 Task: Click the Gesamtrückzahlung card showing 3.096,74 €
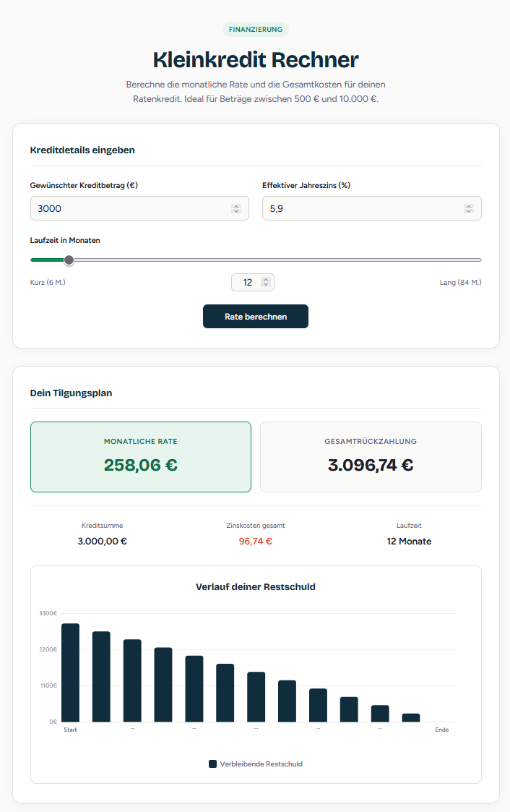(x=371, y=457)
